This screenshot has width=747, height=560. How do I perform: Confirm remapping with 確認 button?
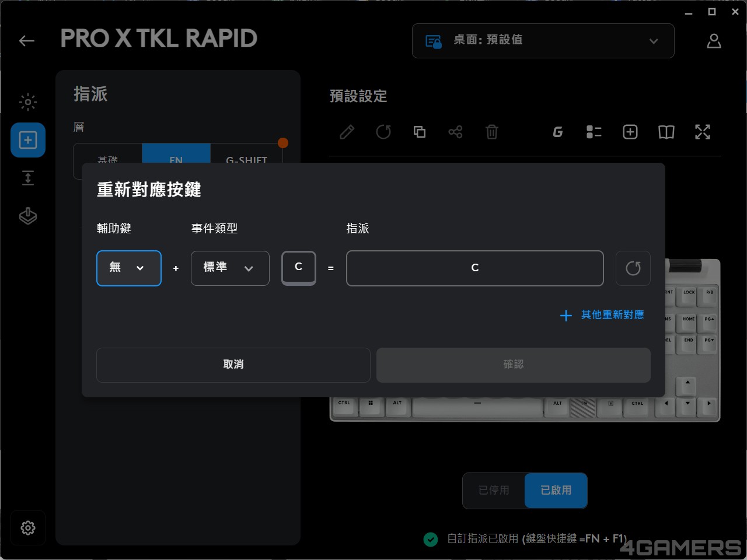pos(514,365)
